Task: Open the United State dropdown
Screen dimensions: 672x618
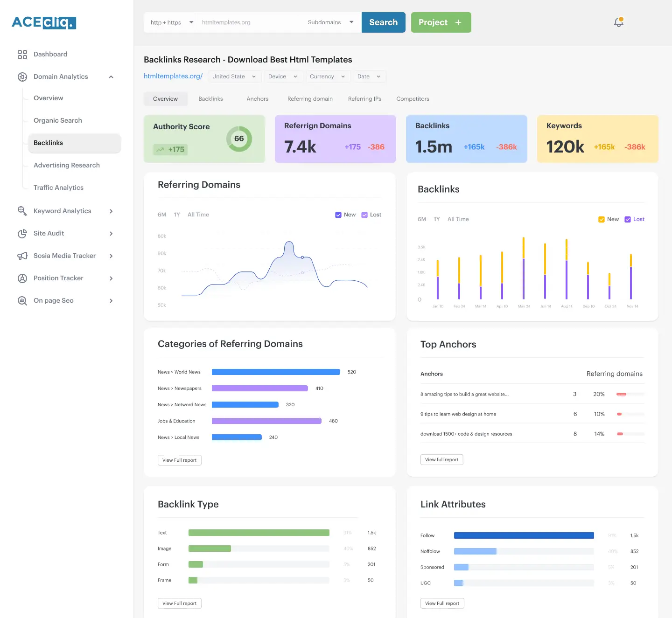Action: 234,76
